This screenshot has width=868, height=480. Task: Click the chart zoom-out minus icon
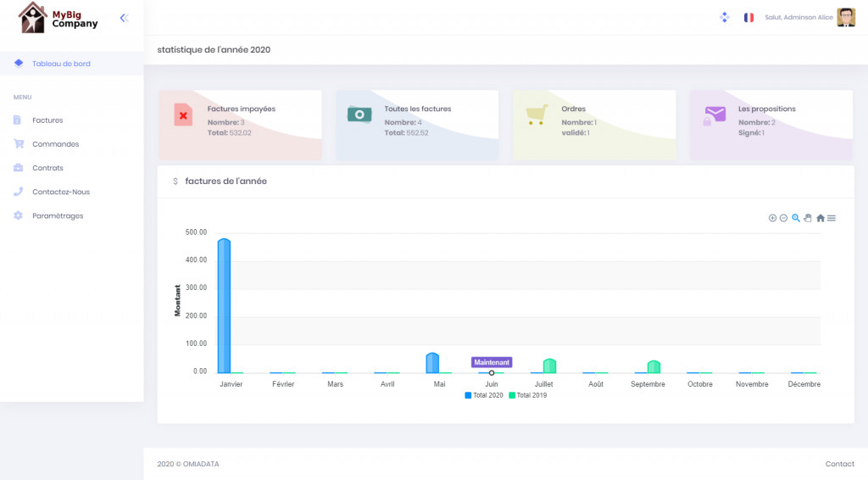(x=783, y=218)
